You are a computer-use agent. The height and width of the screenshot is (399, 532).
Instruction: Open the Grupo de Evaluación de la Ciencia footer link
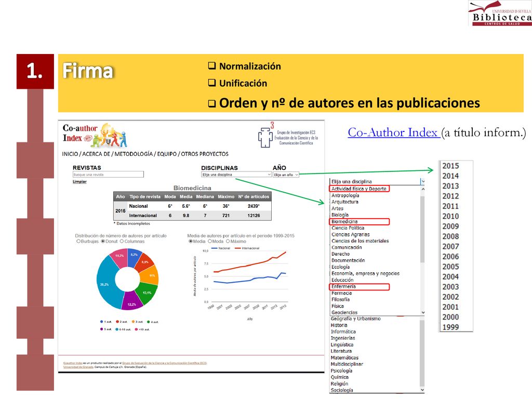click(165, 363)
